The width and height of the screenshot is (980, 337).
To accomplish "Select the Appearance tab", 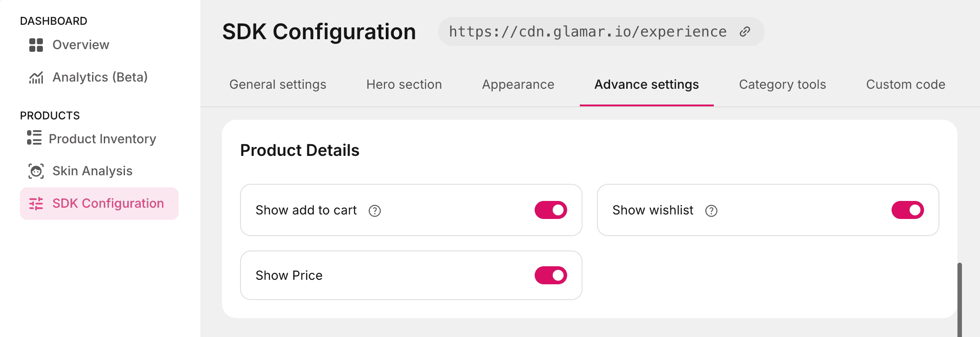I will click(518, 85).
